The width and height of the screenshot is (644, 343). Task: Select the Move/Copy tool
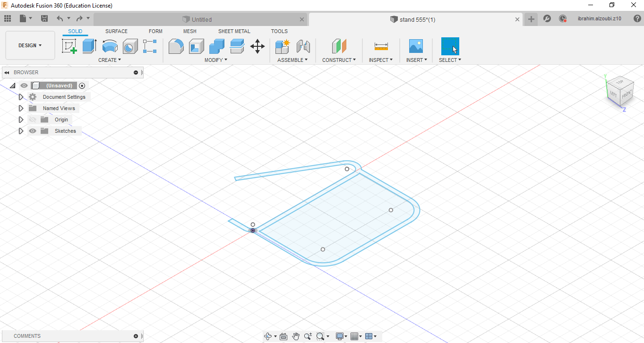pyautogui.click(x=258, y=46)
